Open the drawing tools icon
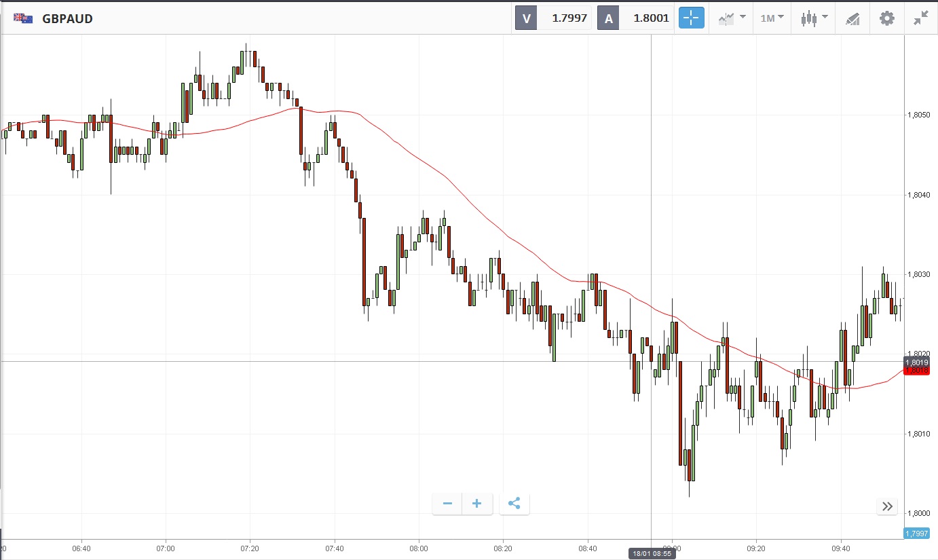The image size is (938, 560). [852, 18]
